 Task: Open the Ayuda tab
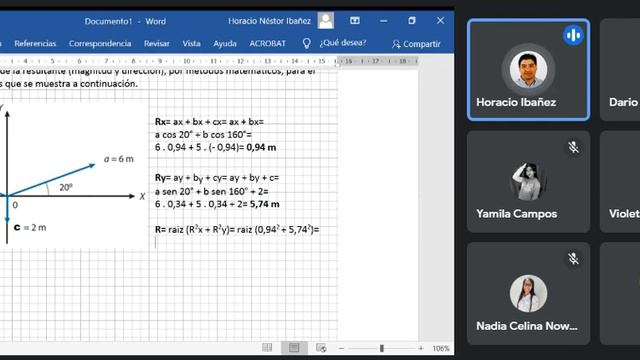click(224, 44)
